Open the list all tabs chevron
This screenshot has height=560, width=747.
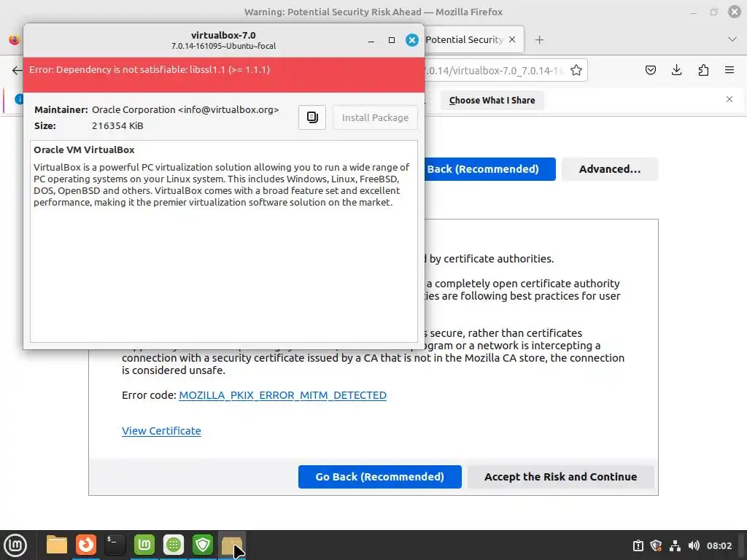click(732, 39)
